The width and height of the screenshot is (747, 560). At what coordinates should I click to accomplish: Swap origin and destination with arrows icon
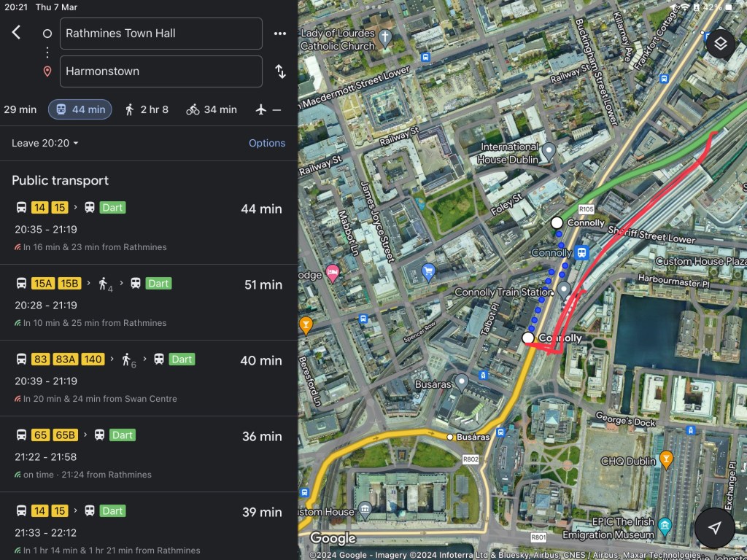280,71
